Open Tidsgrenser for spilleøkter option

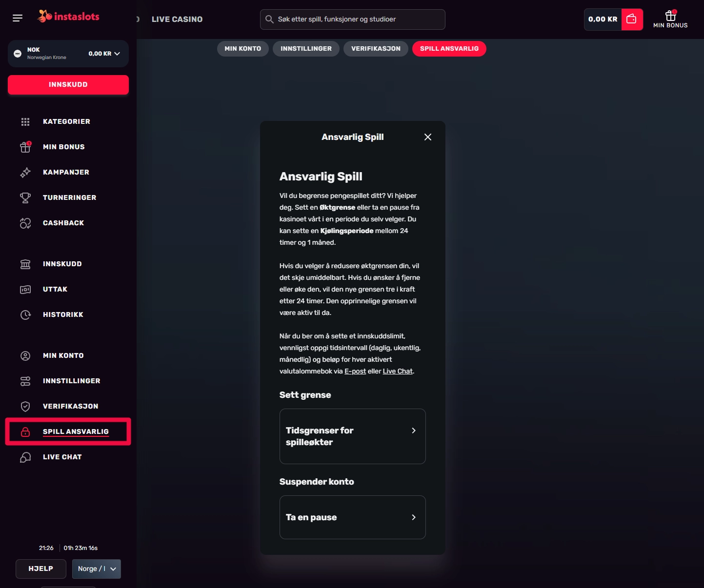(353, 436)
